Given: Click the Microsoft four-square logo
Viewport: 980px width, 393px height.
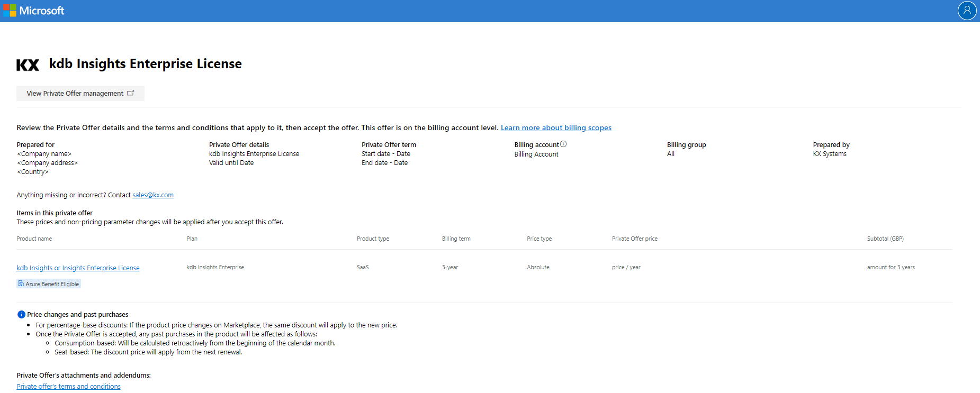Looking at the screenshot, I should point(10,11).
